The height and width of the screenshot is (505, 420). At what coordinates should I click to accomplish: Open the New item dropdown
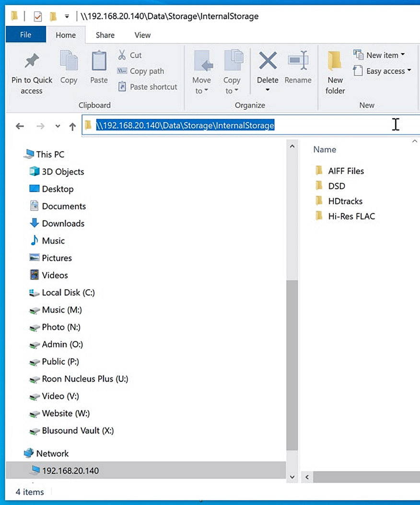click(x=379, y=55)
